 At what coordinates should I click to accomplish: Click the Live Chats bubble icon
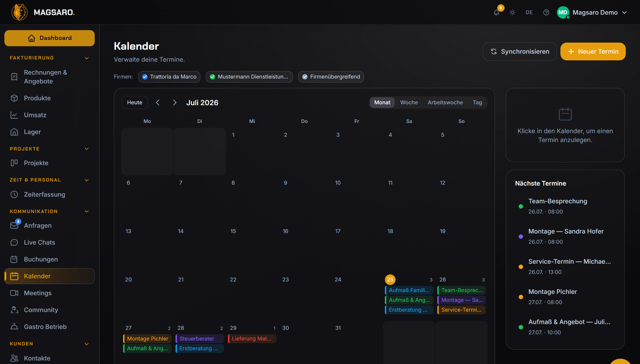point(14,243)
